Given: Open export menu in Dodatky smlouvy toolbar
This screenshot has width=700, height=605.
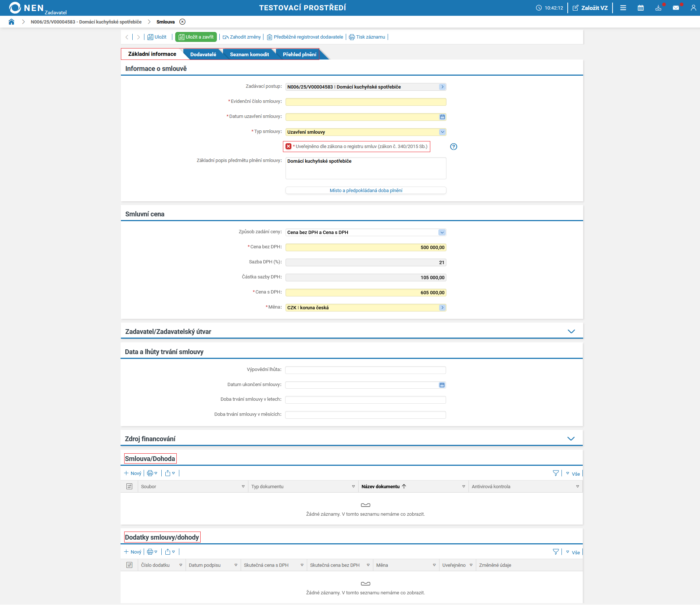Looking at the screenshot, I should click(x=170, y=552).
